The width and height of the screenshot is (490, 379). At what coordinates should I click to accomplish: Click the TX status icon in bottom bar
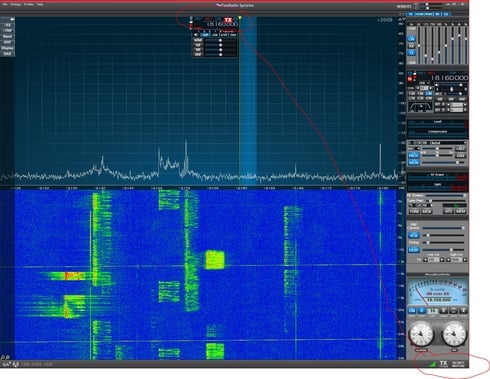(x=443, y=364)
